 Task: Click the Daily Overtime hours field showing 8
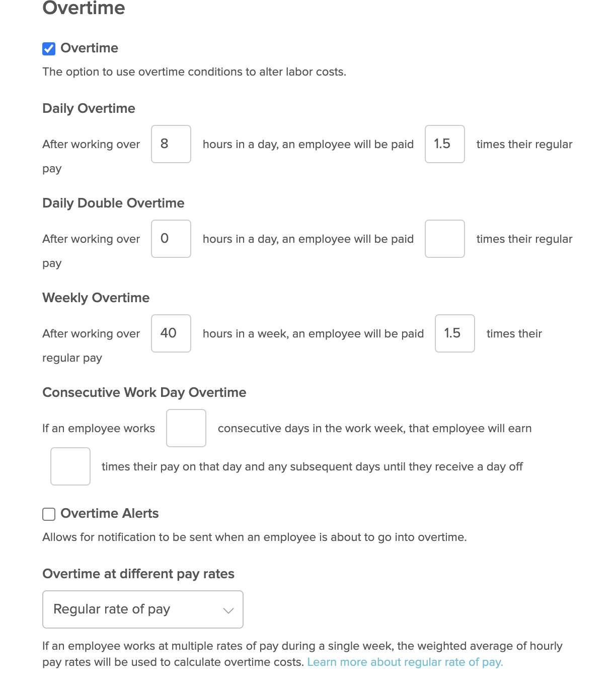[171, 144]
